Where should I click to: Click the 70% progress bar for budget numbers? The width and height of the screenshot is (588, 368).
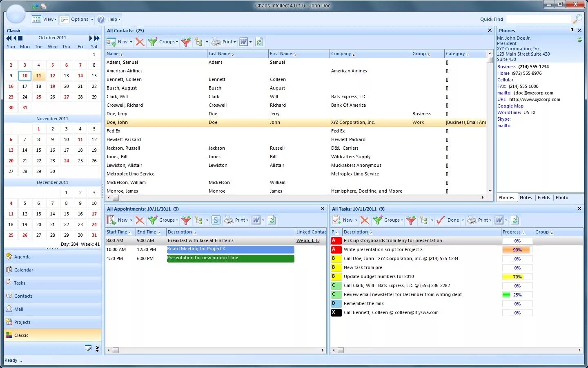point(517,277)
